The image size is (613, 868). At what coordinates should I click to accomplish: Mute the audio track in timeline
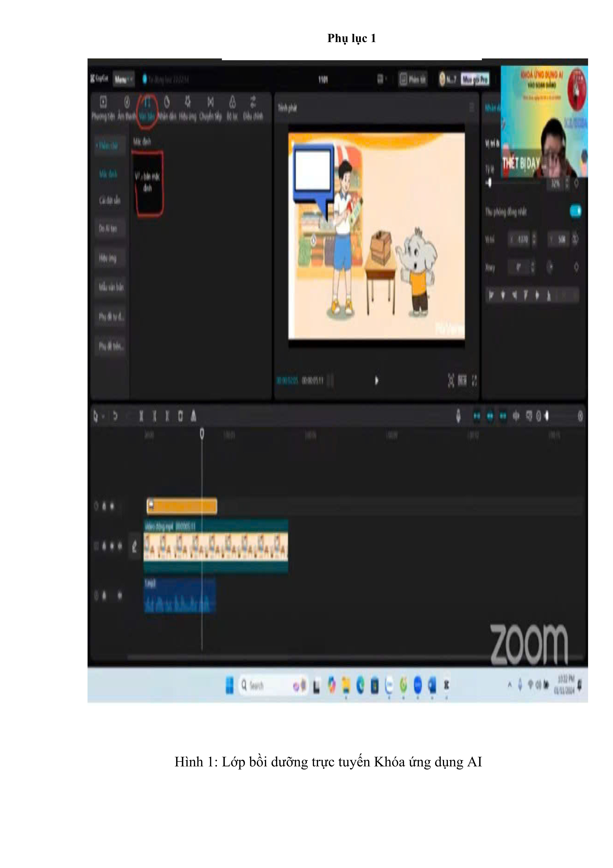pos(119,596)
